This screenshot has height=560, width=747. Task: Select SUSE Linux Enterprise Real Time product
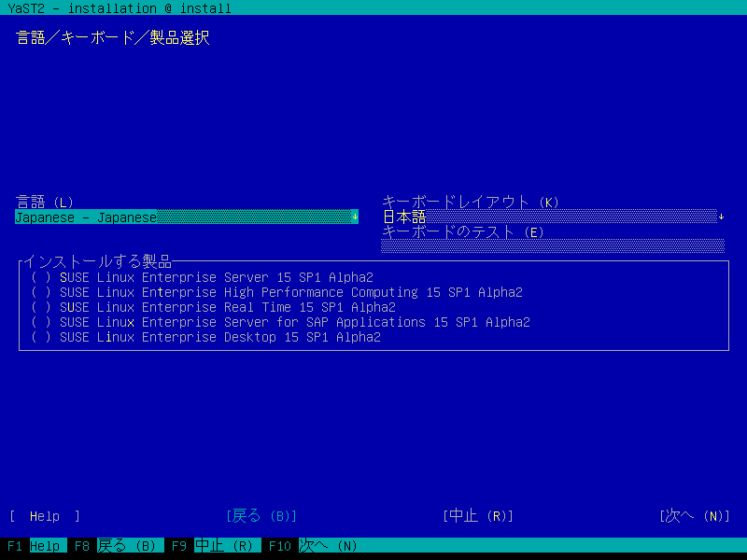41,307
